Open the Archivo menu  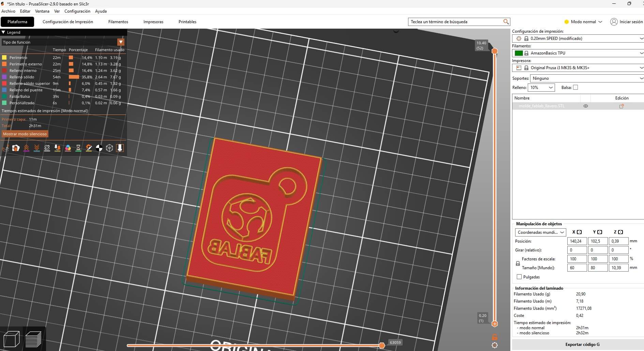8,11
